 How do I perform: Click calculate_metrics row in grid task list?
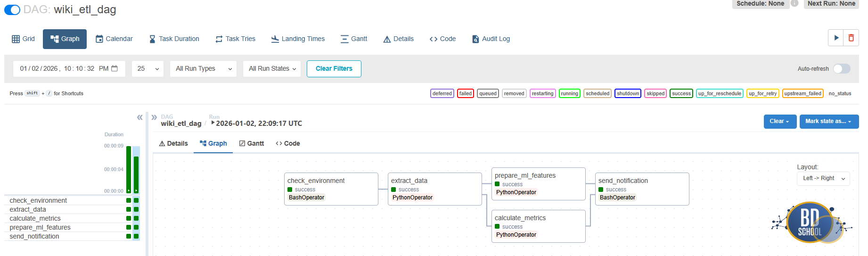tap(72, 218)
